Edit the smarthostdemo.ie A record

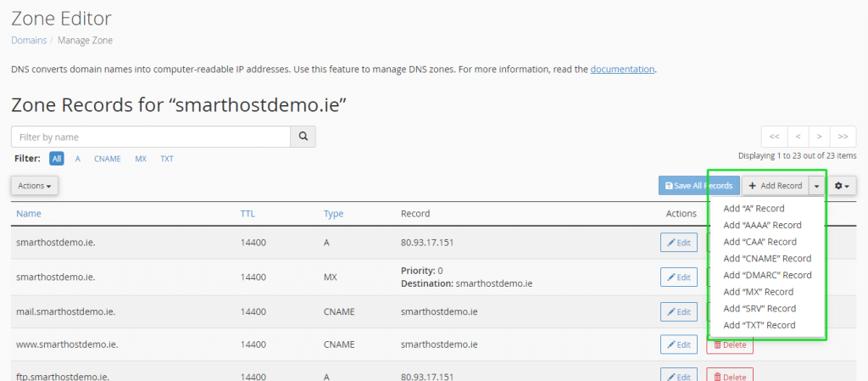click(679, 243)
